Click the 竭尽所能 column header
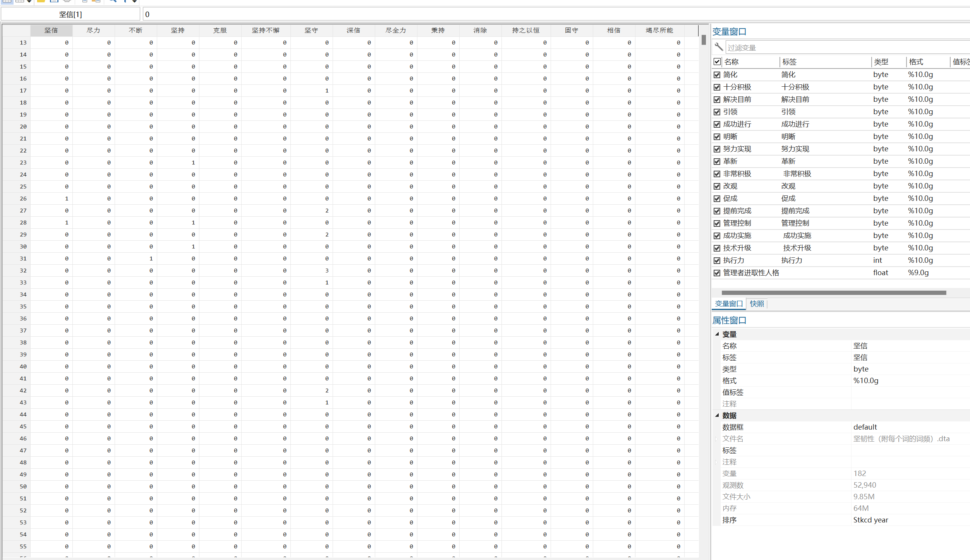The image size is (970, 560). point(659,30)
